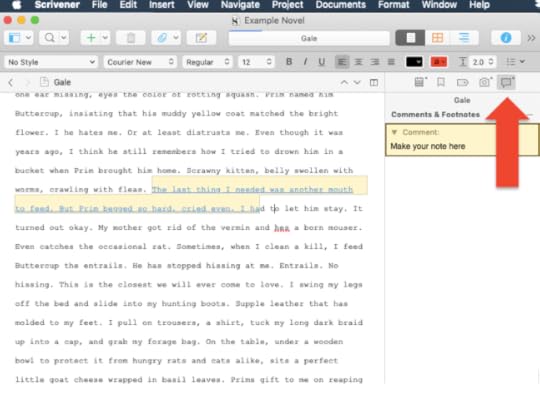Image resolution: width=540 pixels, height=393 pixels.
Task: Open the Apple menu
Action: click(x=17, y=5)
